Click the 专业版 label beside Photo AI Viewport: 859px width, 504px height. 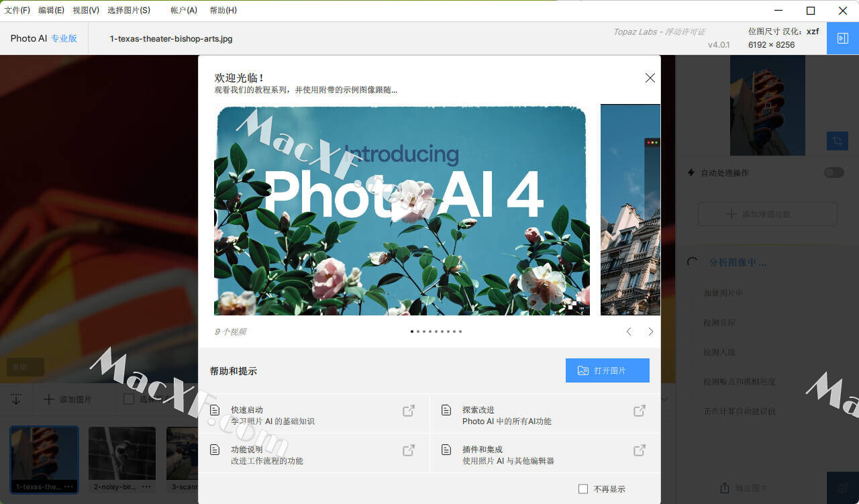[64, 38]
